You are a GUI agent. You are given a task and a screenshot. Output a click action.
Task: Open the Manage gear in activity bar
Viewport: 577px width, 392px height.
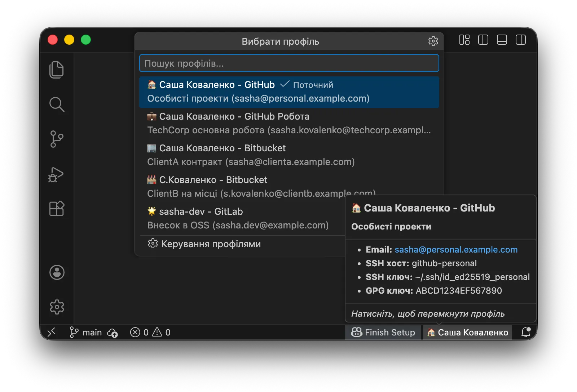pos(57,307)
